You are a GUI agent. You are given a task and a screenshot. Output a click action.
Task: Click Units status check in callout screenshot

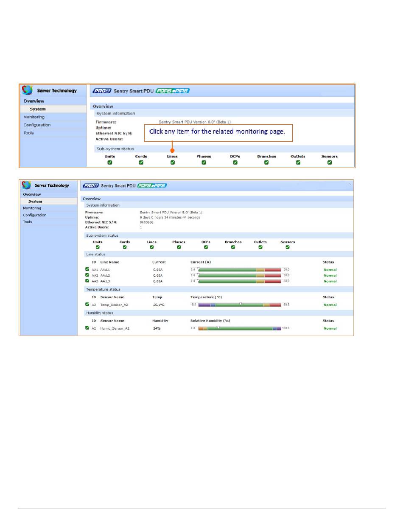click(110, 162)
